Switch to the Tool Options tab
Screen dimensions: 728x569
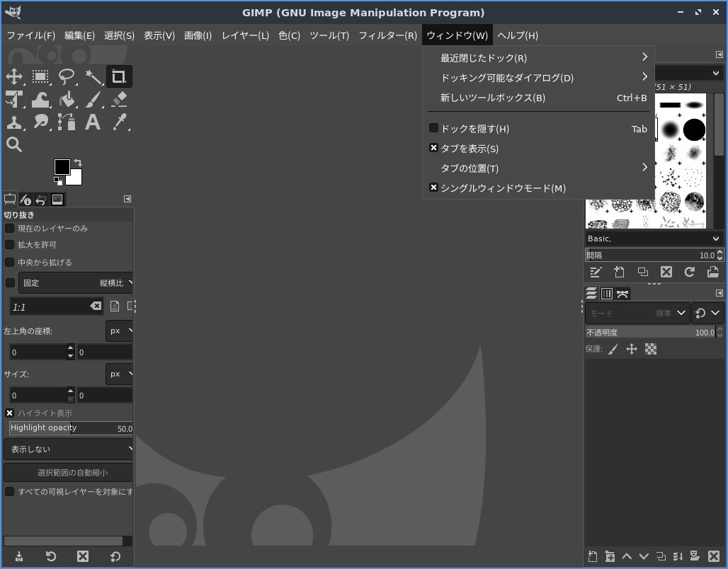(x=10, y=200)
